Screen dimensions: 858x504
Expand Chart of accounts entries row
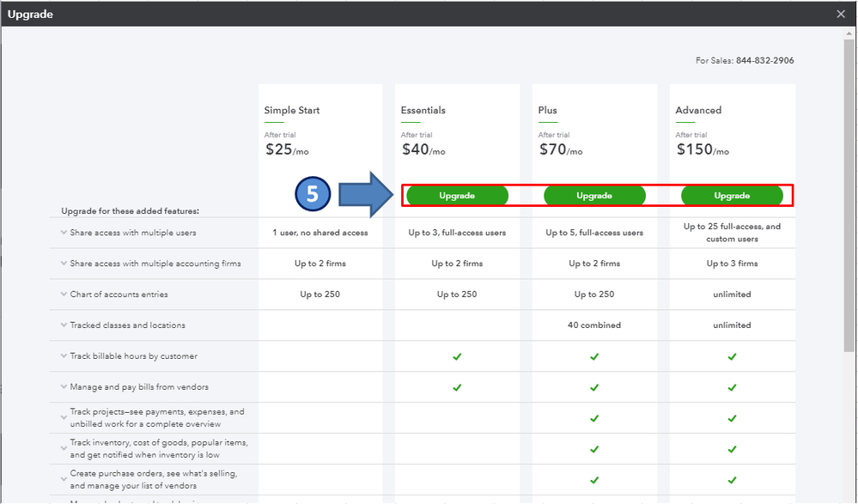64,295
